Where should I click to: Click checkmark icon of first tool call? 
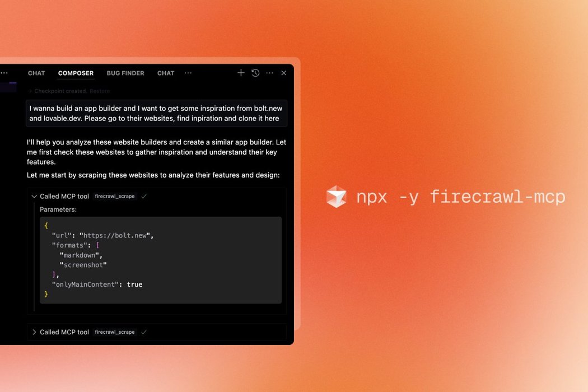click(x=144, y=196)
